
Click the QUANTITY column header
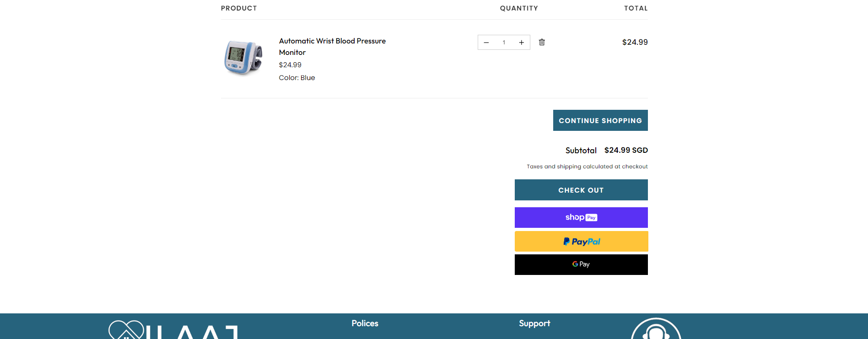coord(519,8)
